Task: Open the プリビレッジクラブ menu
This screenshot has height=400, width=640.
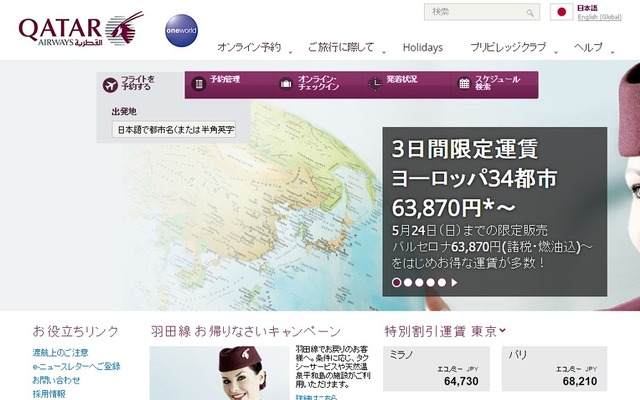Action: 508,47
